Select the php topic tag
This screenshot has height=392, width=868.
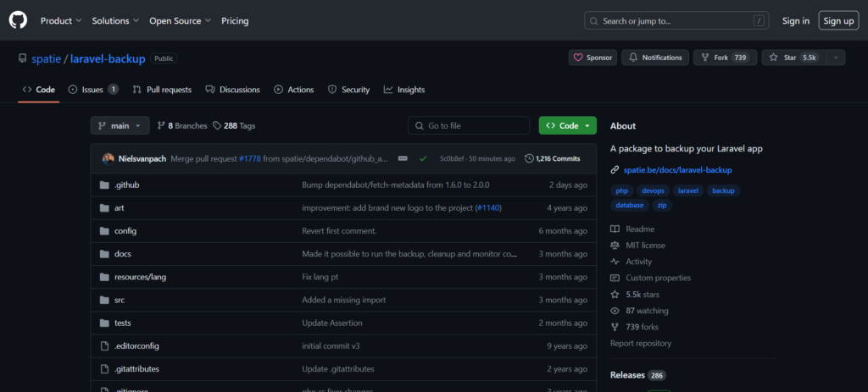tap(621, 191)
